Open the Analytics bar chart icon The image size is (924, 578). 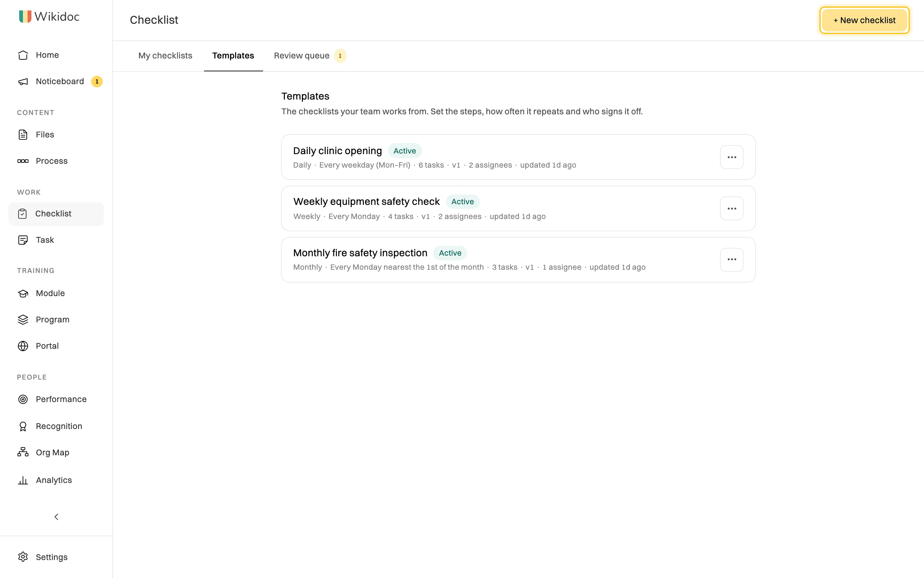pyautogui.click(x=23, y=480)
